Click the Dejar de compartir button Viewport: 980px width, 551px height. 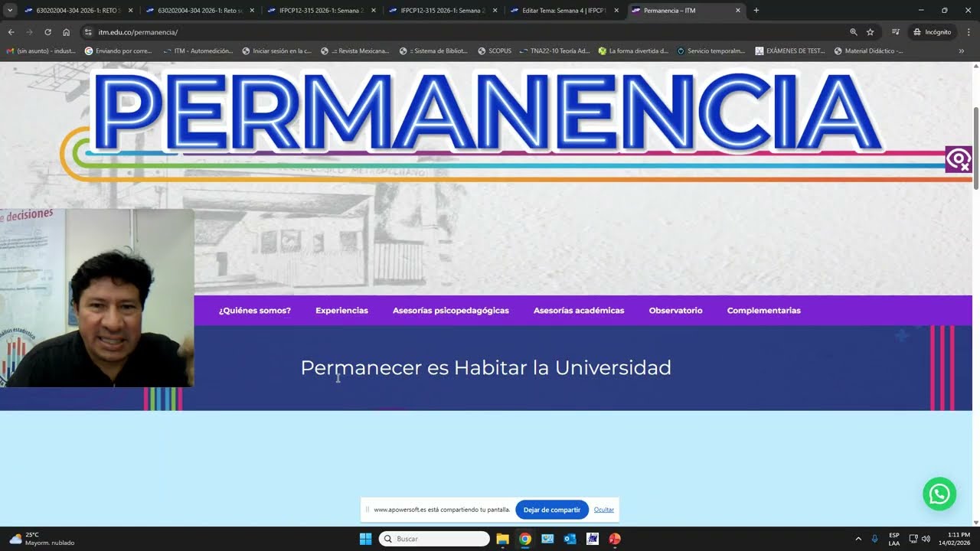coord(552,510)
